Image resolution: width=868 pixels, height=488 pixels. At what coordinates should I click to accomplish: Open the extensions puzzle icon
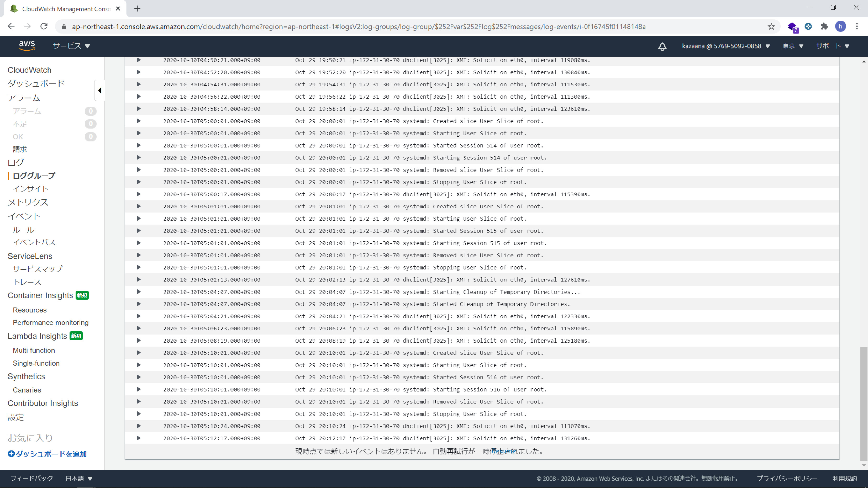[824, 26]
